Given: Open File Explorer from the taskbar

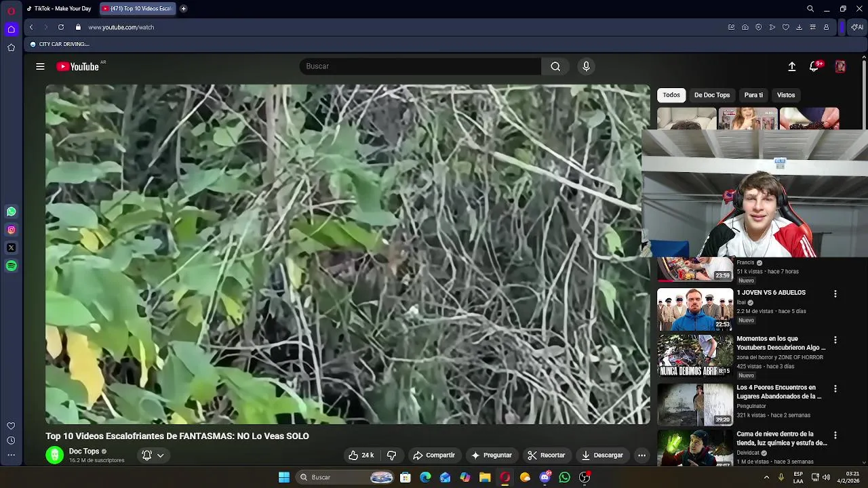Looking at the screenshot, I should click(485, 477).
